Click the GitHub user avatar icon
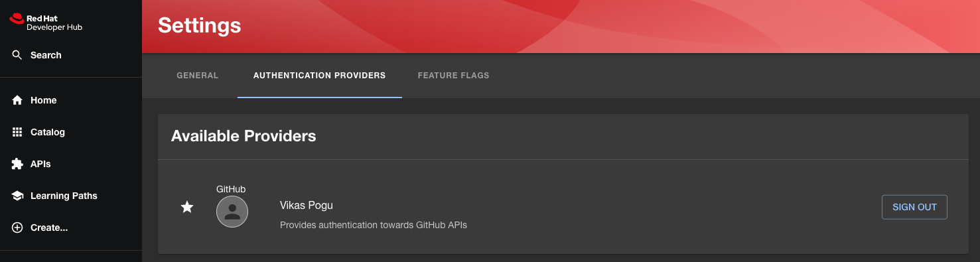Viewport: 980px width, 262px height. (x=232, y=212)
